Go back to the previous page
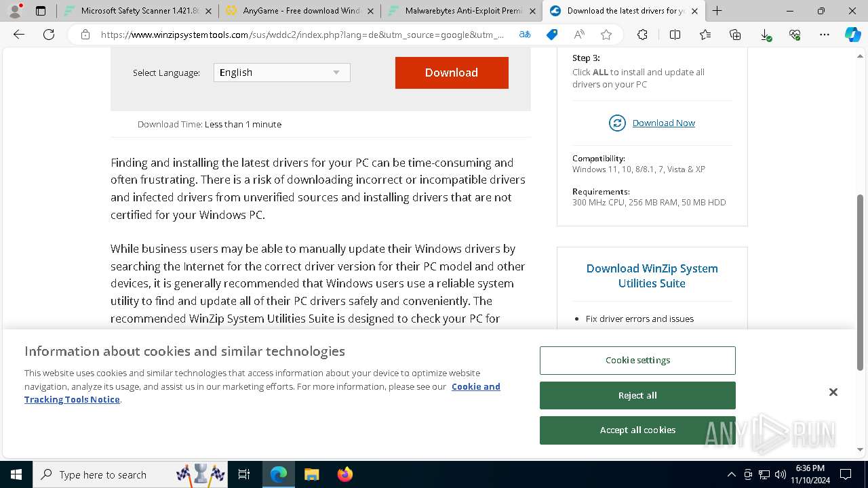868x488 pixels. coord(19,35)
